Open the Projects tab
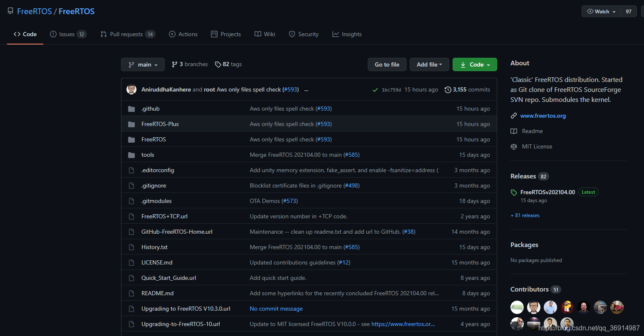This screenshot has width=644, height=336. click(x=226, y=34)
